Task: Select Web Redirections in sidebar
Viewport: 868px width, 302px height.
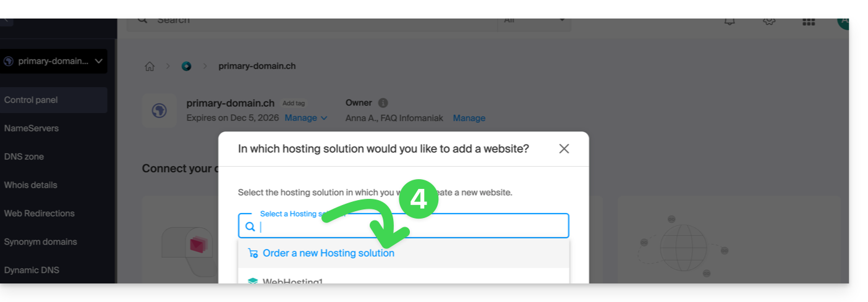Action: click(40, 214)
